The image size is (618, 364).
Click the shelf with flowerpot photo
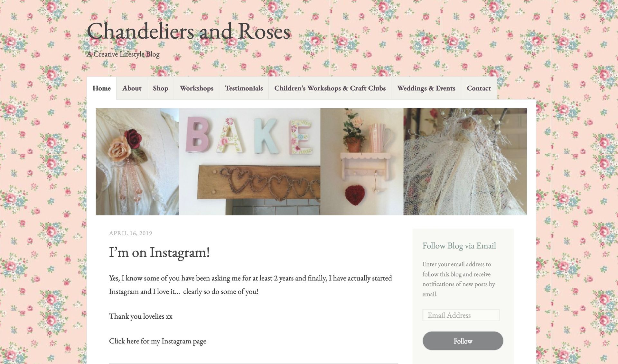tap(362, 162)
